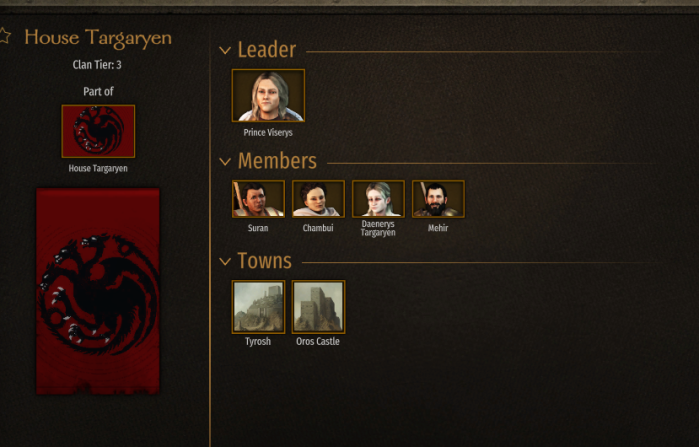The image size is (699, 447).
Task: Click the House Targaryen label under Part of
Action: 98,168
